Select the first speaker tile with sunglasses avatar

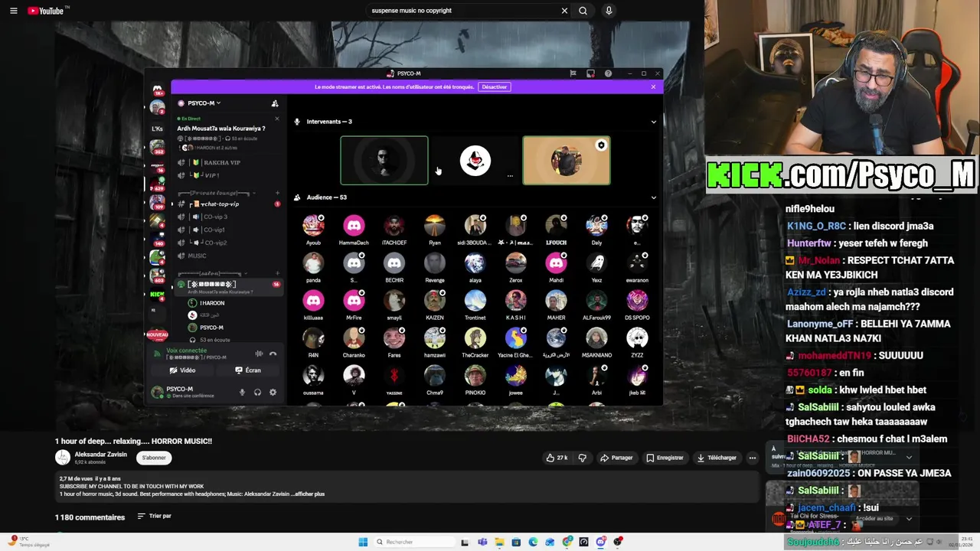(384, 161)
